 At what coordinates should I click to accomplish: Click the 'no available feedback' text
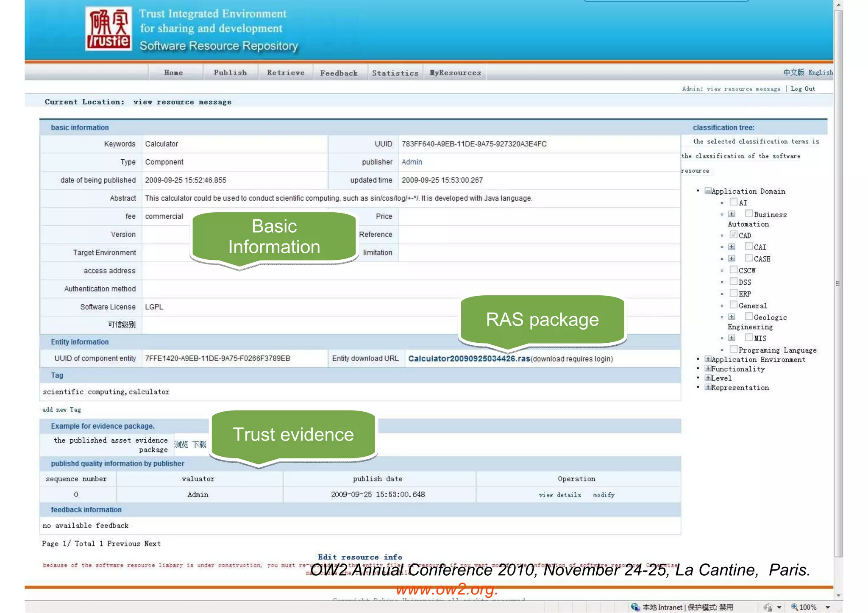tap(85, 525)
